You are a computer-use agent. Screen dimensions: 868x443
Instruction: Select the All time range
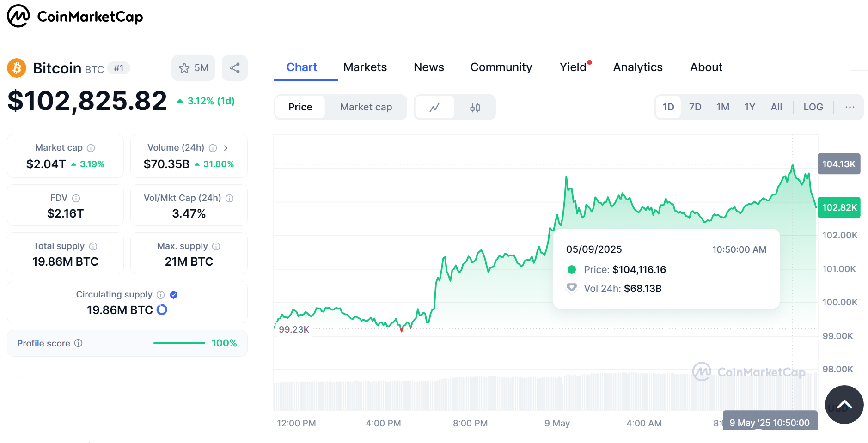[x=776, y=107]
